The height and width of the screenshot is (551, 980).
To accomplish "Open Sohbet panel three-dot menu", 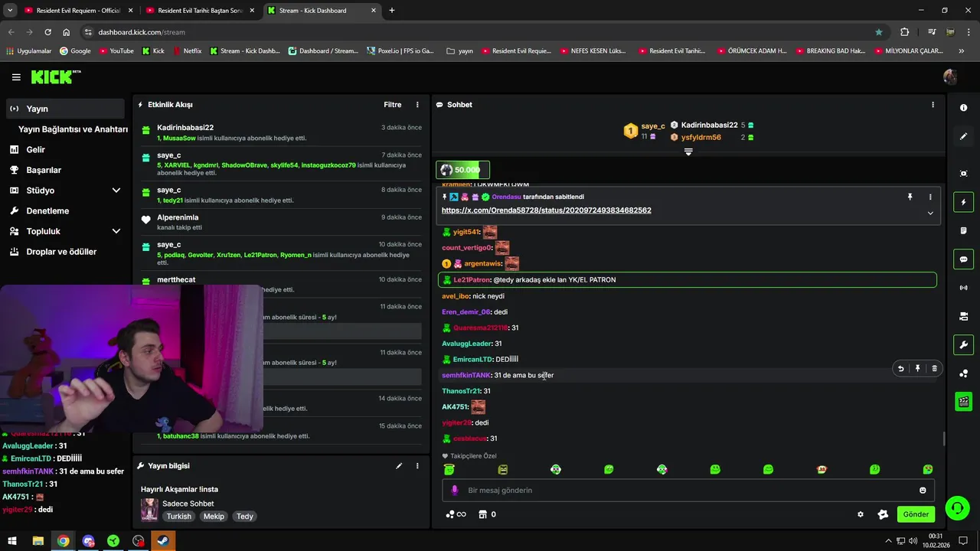I will click(933, 105).
